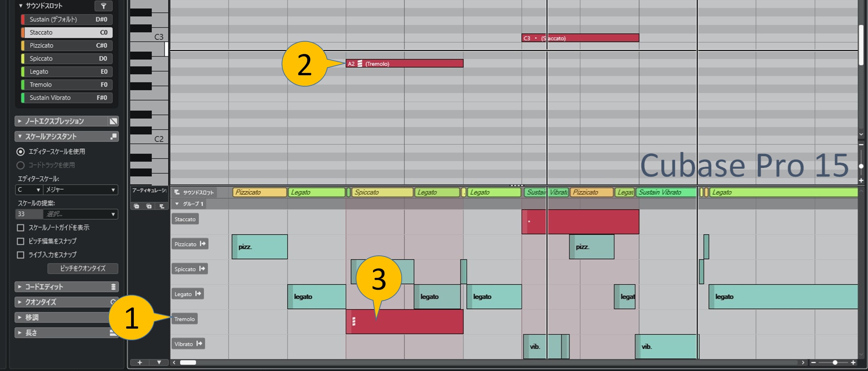The height and width of the screenshot is (371, 868).
Task: Collapse the 'グループ 1' articulation group
Action: (177, 204)
